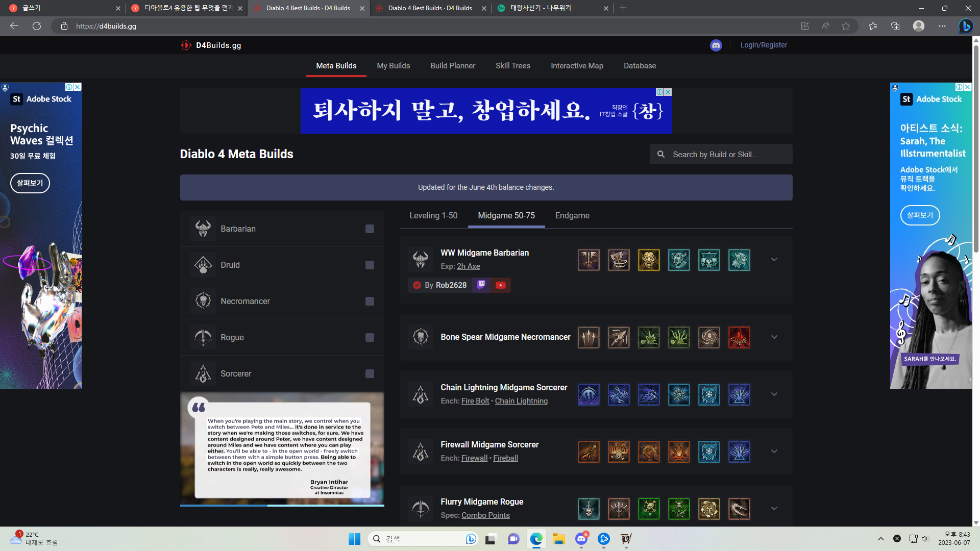
Task: Enable the Necromancer filter checkbox
Action: (x=370, y=302)
